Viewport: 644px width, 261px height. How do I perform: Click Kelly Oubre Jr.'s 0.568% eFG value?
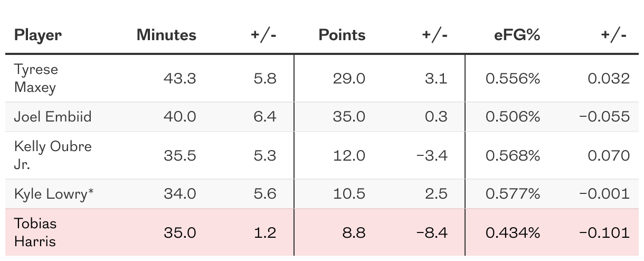tap(513, 155)
